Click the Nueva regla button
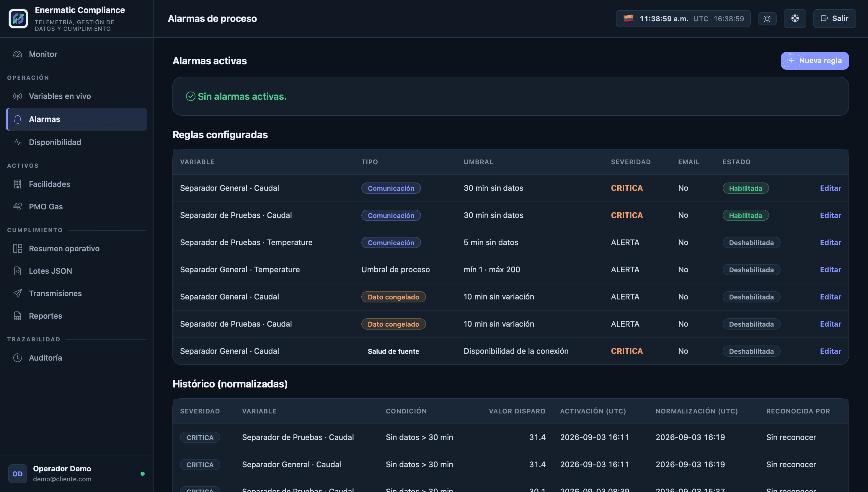Image resolution: width=868 pixels, height=492 pixels. (815, 61)
